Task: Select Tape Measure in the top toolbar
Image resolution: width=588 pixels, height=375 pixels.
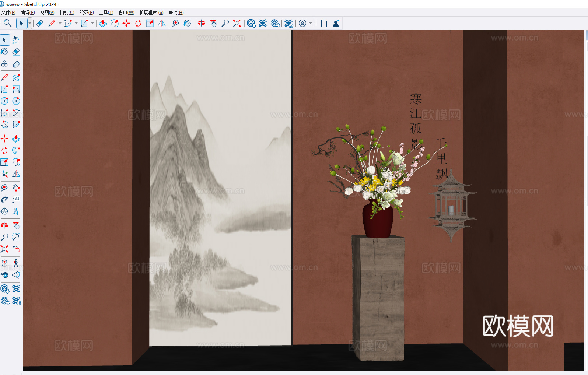Action: (176, 23)
